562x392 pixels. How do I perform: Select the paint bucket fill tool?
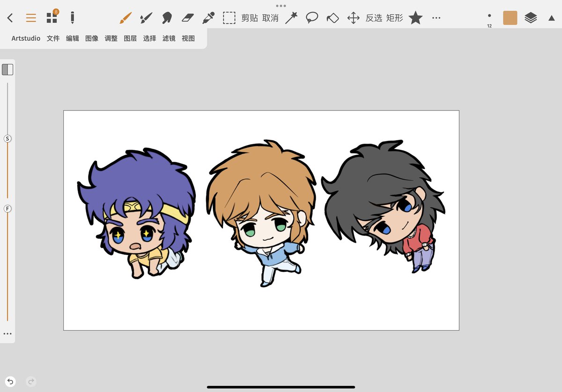pos(333,18)
